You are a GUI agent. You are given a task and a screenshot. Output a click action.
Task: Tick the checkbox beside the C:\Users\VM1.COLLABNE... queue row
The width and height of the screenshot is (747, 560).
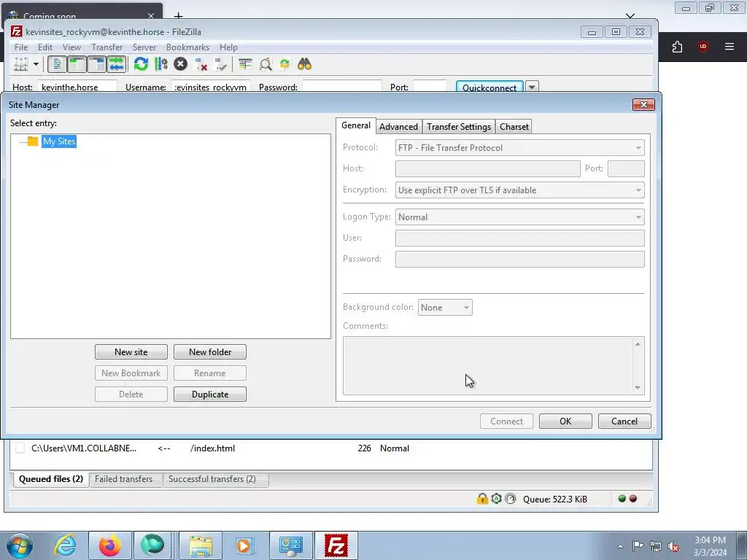click(x=20, y=448)
